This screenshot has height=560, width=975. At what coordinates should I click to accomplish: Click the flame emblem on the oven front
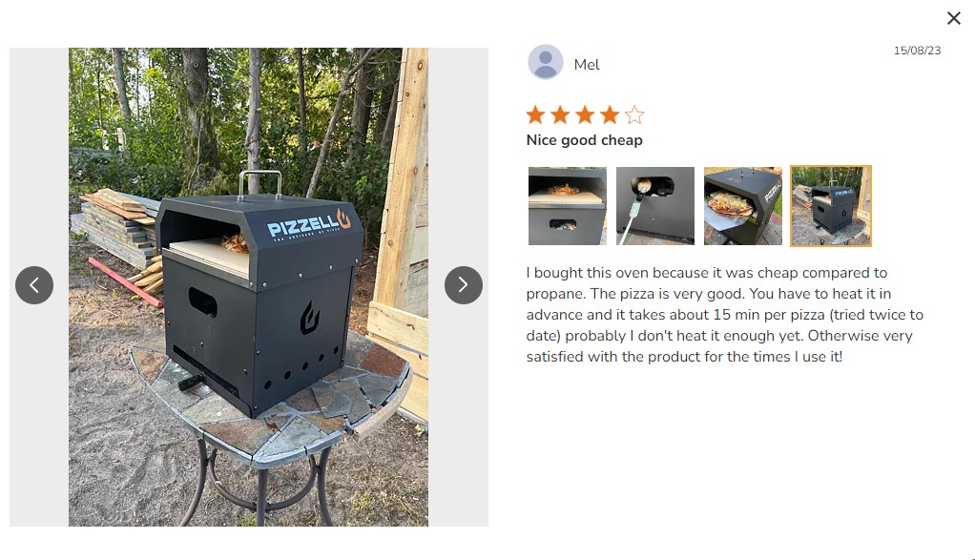click(x=310, y=317)
